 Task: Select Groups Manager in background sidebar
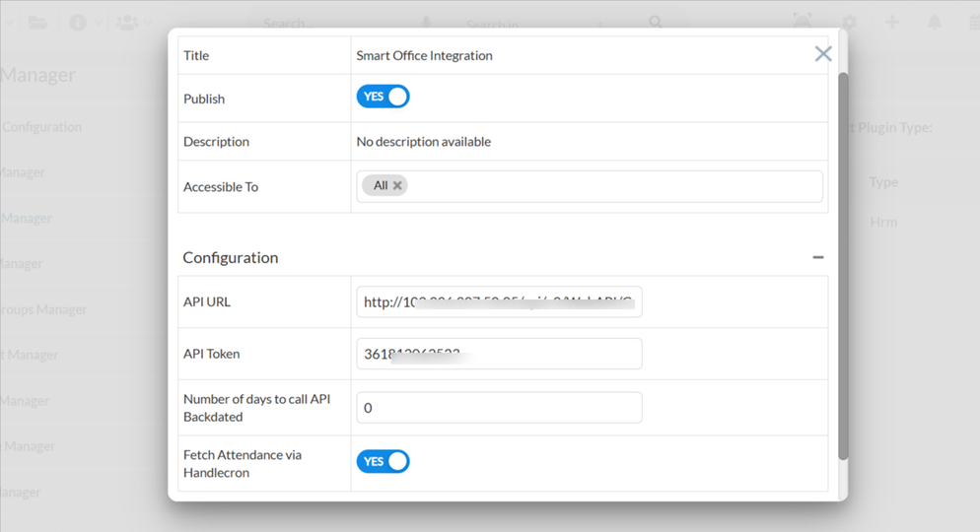(43, 309)
